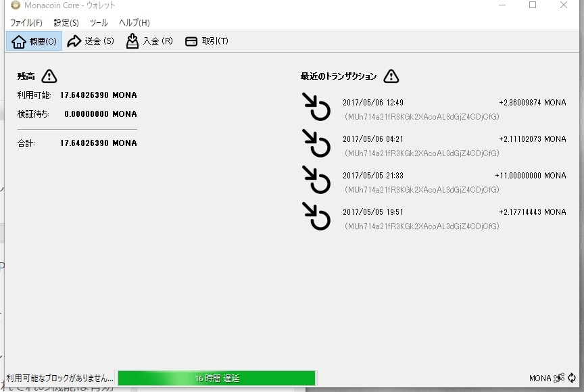Select the +11.00000000 MONA amount
The image size is (584, 392).
coord(531,175)
